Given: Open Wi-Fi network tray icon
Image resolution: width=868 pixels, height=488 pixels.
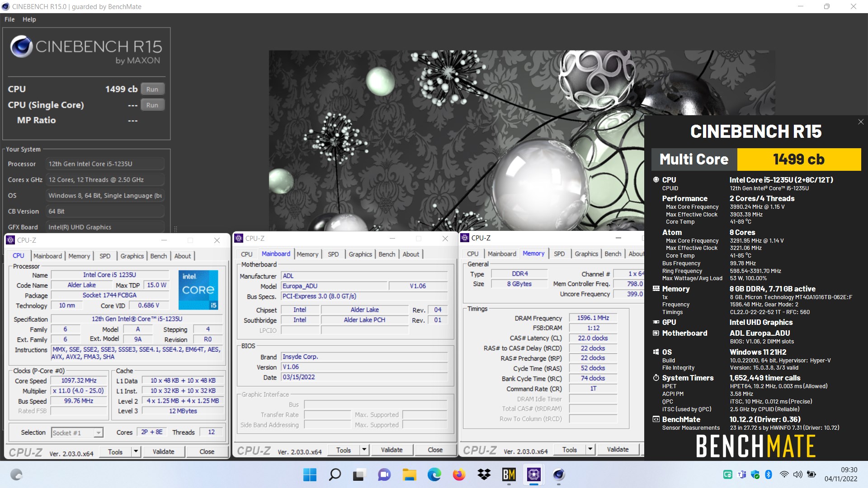Looking at the screenshot, I should pyautogui.click(x=784, y=474).
